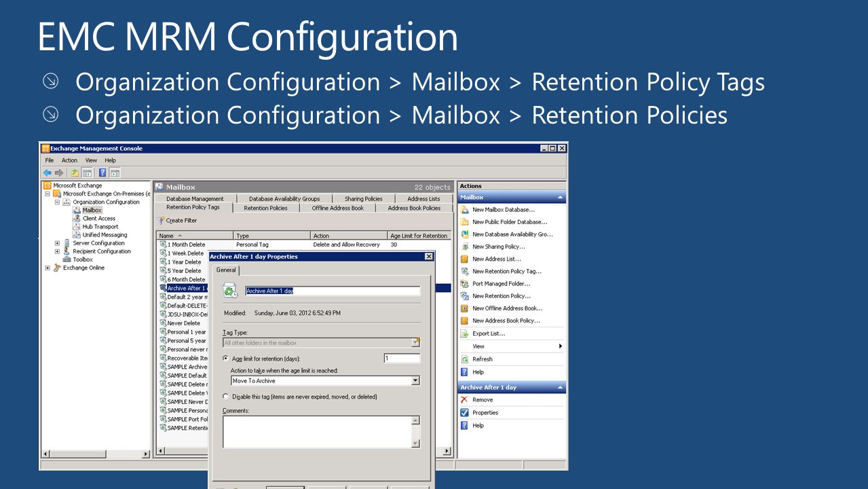The width and height of the screenshot is (868, 489).
Task: Click Help icon in Mailbox actions section
Action: coord(465,372)
